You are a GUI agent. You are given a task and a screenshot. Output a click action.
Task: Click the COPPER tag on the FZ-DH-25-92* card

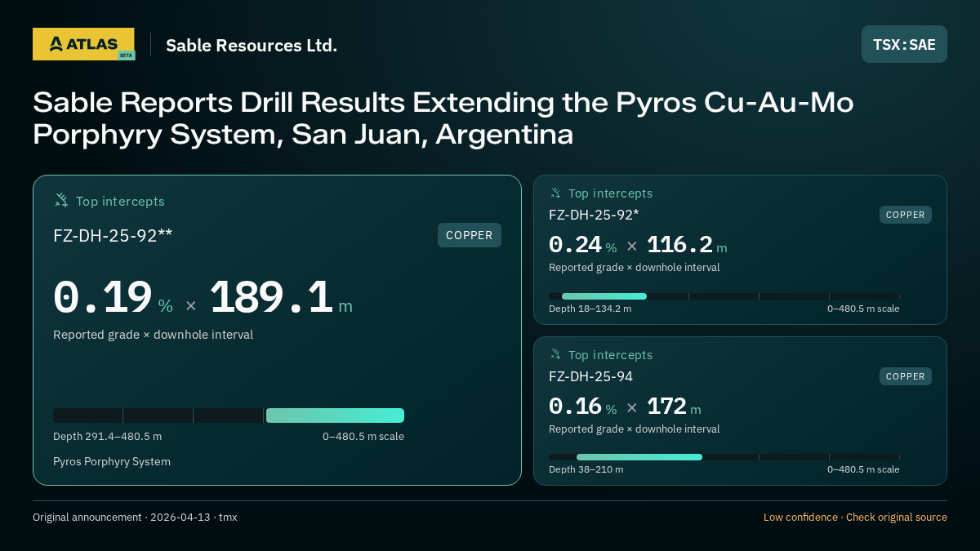pos(906,215)
